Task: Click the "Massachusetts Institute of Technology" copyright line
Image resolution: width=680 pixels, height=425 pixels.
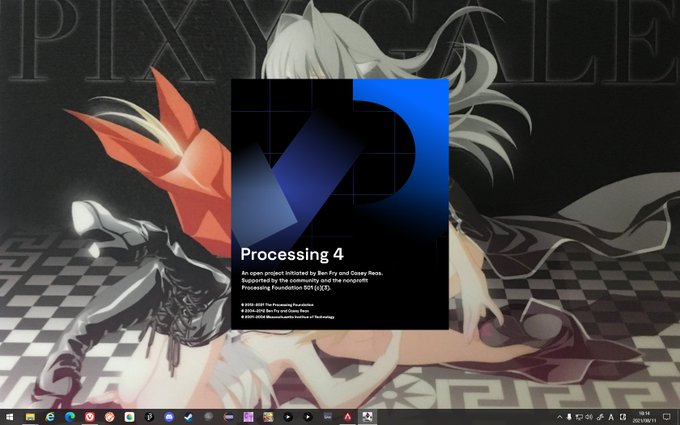Action: [x=288, y=317]
